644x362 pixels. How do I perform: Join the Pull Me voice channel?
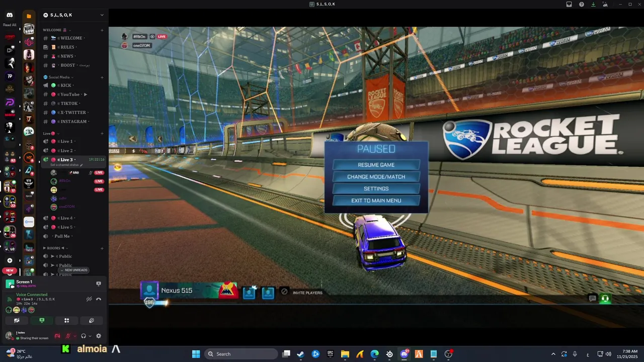pos(73,236)
